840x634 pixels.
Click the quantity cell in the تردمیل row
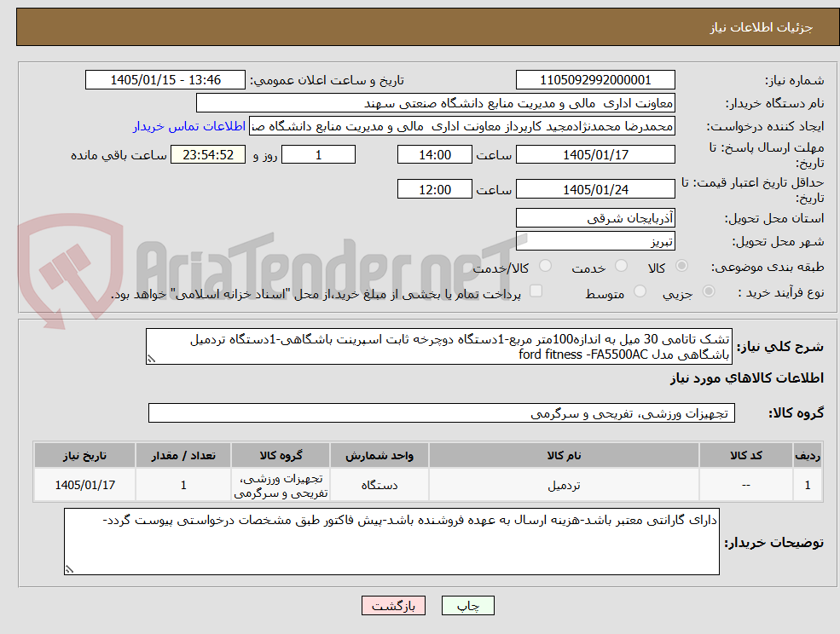(183, 485)
